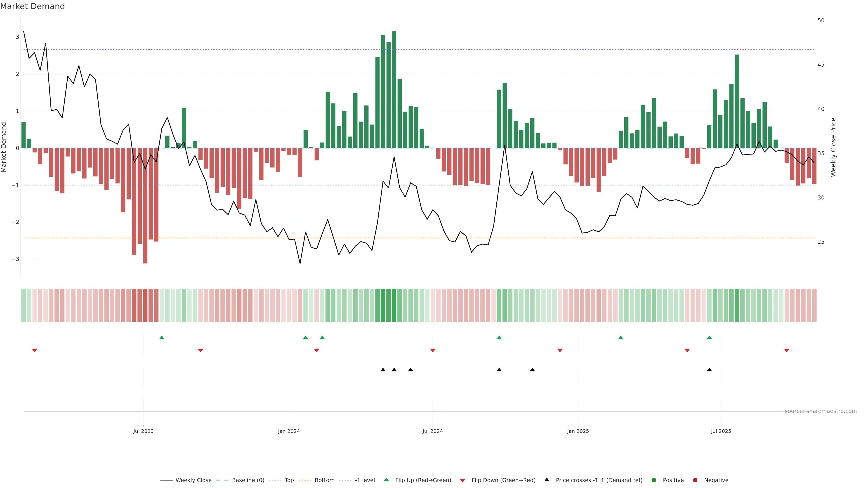The width and height of the screenshot is (868, 488).
Task: Click the Market Demand chart title
Action: pos(32,6)
